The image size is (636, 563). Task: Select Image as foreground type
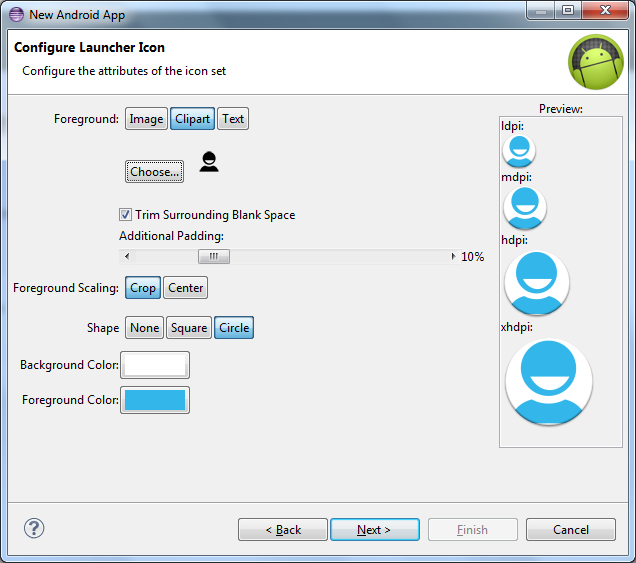coord(146,119)
